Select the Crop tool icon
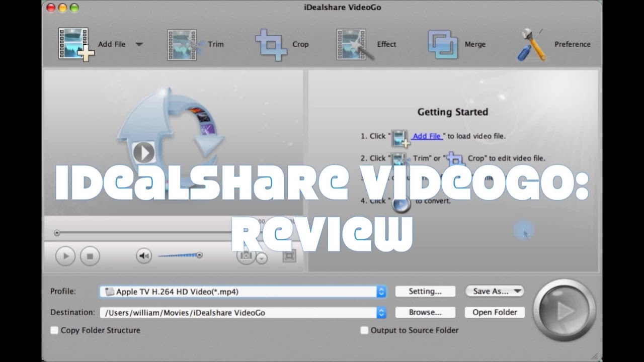This screenshot has height=362, width=644. click(271, 45)
